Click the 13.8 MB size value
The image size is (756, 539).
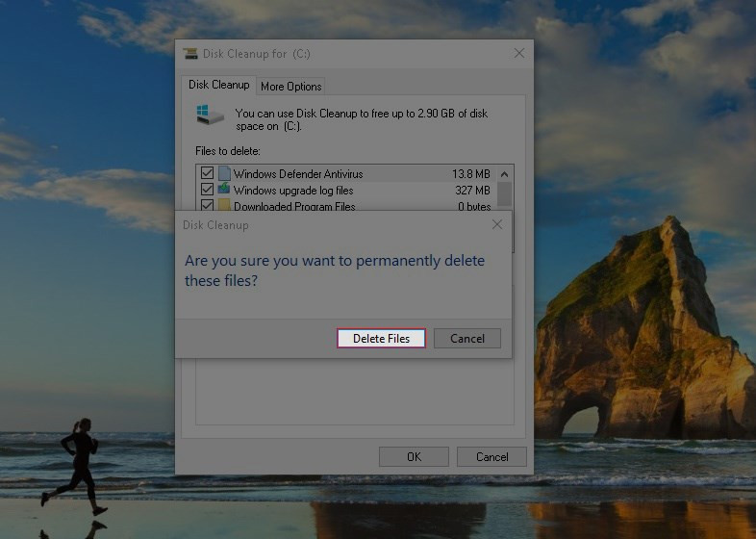pos(470,173)
